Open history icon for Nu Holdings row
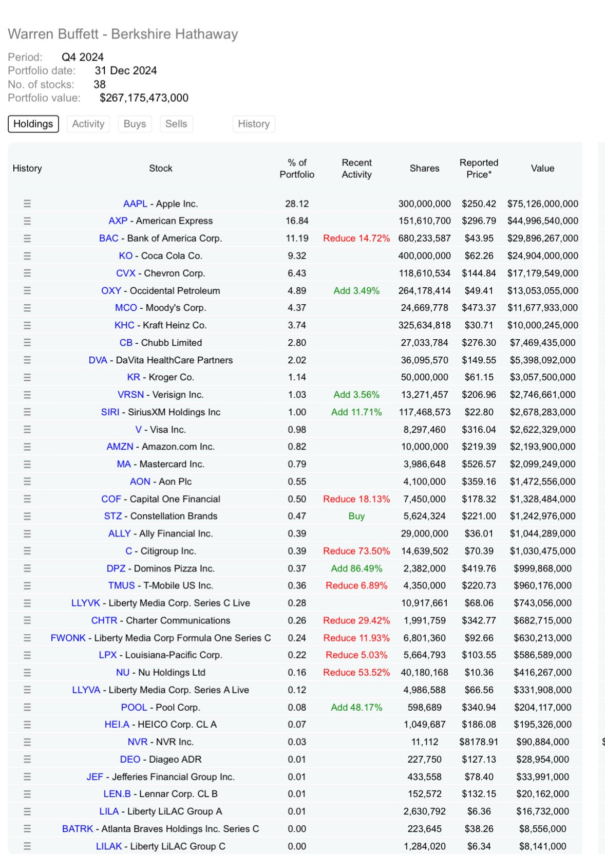The height and width of the screenshot is (868, 605). 27,672
